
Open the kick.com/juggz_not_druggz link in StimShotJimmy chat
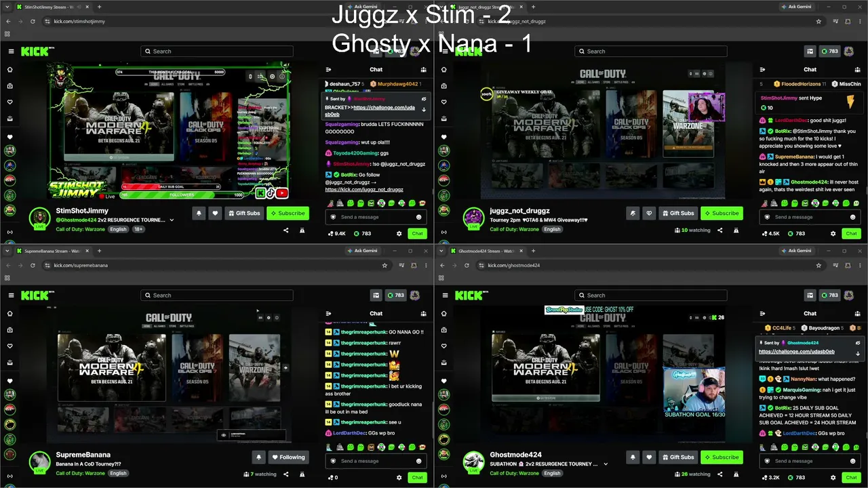[364, 190]
